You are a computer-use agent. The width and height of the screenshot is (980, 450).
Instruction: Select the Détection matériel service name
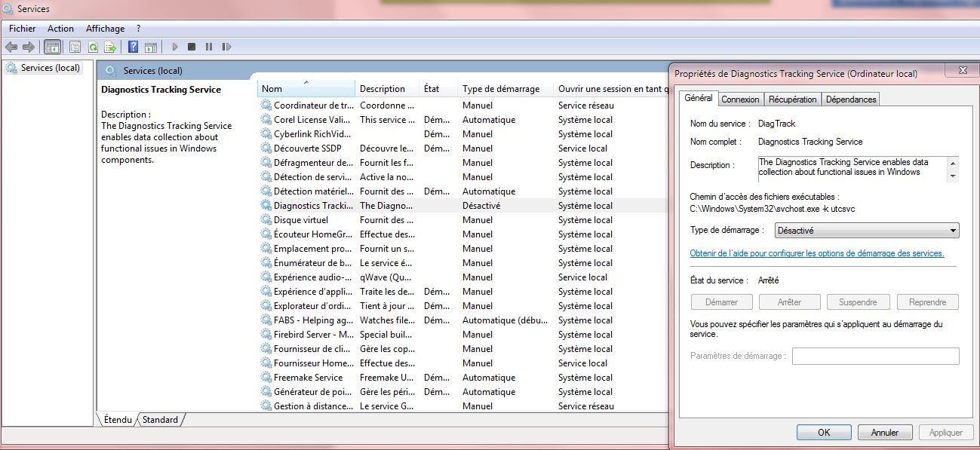point(313,191)
